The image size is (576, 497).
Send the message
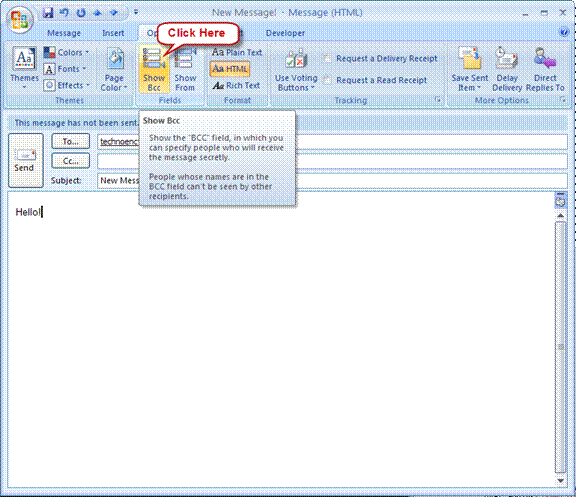(26, 161)
